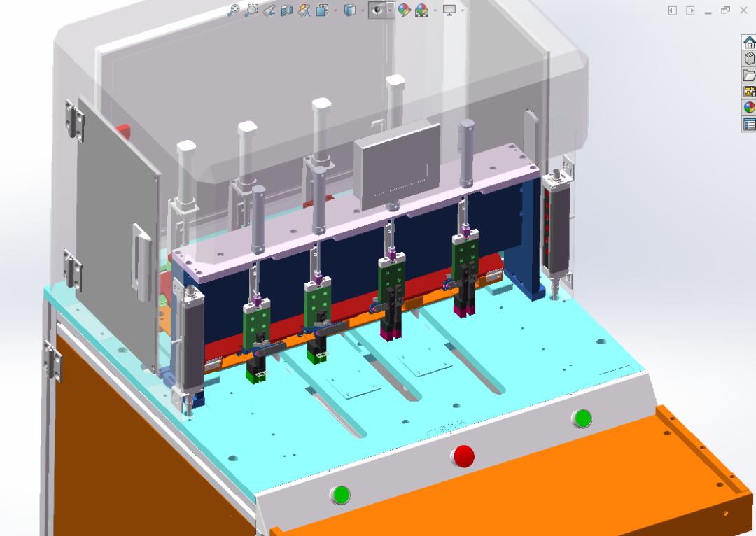Click the Apply Scene icon
Screen dimensions: 756x536
point(422,10)
